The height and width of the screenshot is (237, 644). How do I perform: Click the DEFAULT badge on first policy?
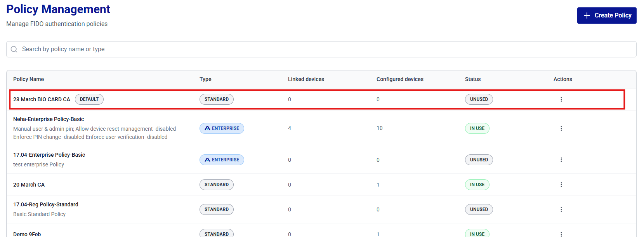pos(89,99)
